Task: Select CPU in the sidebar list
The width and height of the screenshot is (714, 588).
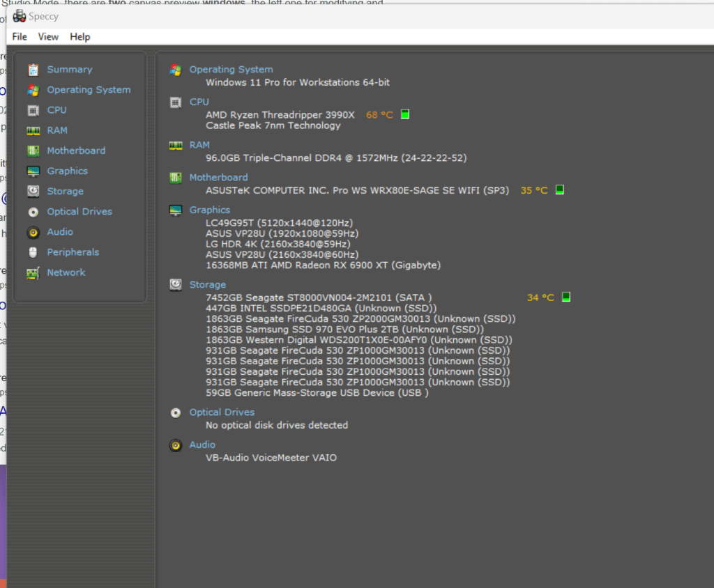Action: 57,110
